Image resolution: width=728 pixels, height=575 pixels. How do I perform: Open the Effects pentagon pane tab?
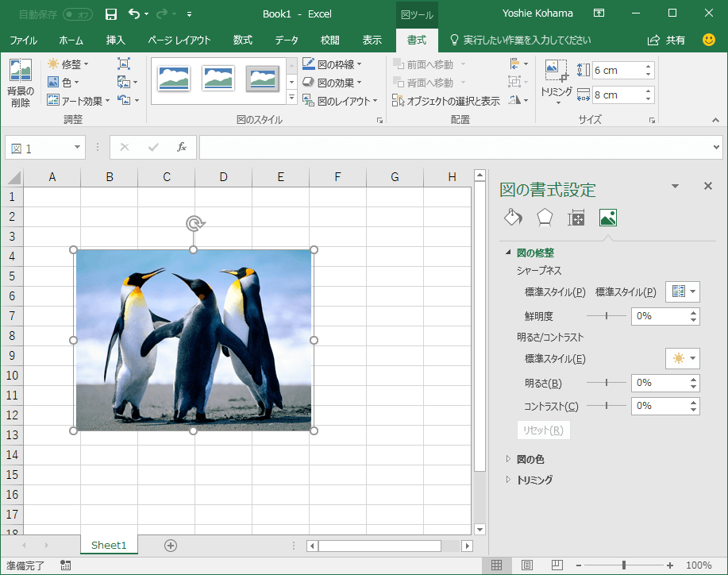pos(545,218)
